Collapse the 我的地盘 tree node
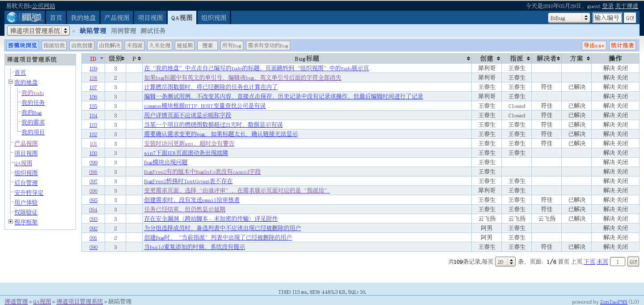Viewport: 644px width, 305px height. [10, 82]
